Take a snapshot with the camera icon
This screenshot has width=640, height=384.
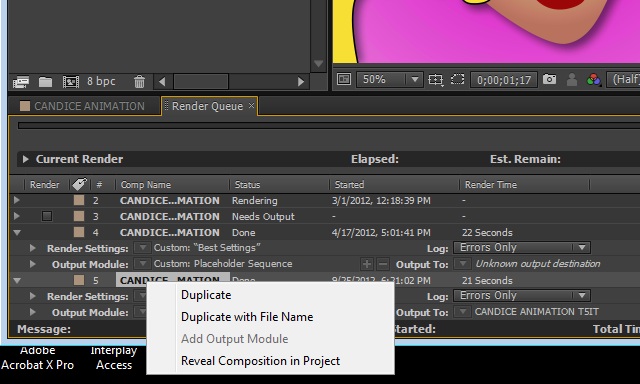click(549, 79)
